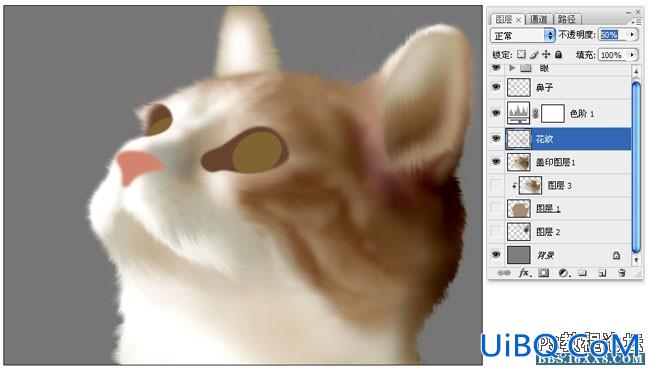Create a new layer group
Screen dimensions: 650x370
pyautogui.click(x=583, y=273)
